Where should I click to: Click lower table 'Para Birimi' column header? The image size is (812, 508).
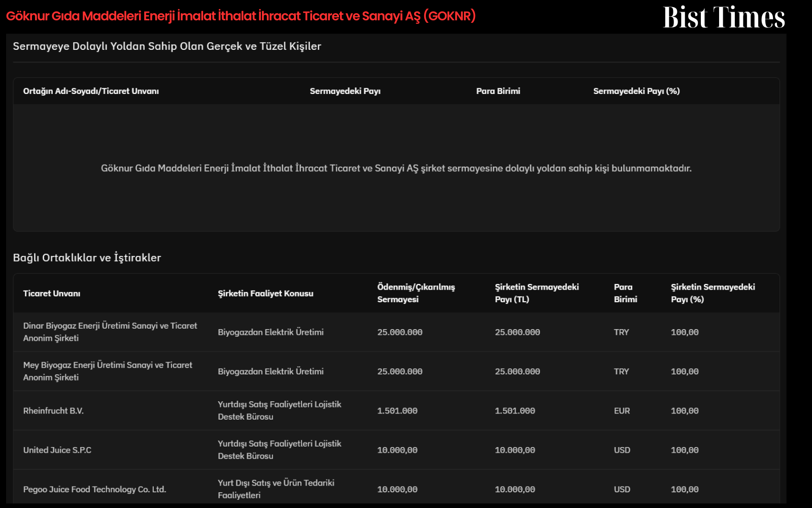coord(625,293)
